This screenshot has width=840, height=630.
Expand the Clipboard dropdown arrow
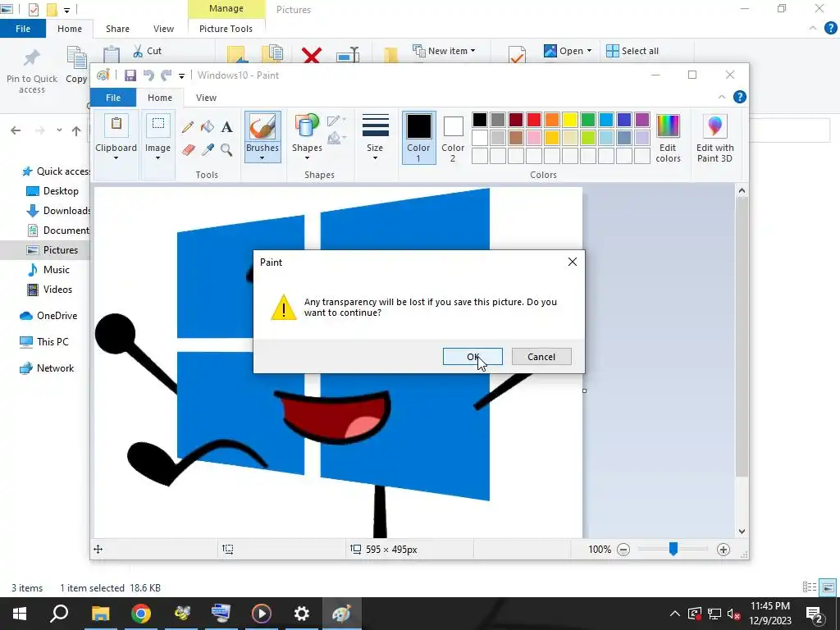[x=116, y=158]
